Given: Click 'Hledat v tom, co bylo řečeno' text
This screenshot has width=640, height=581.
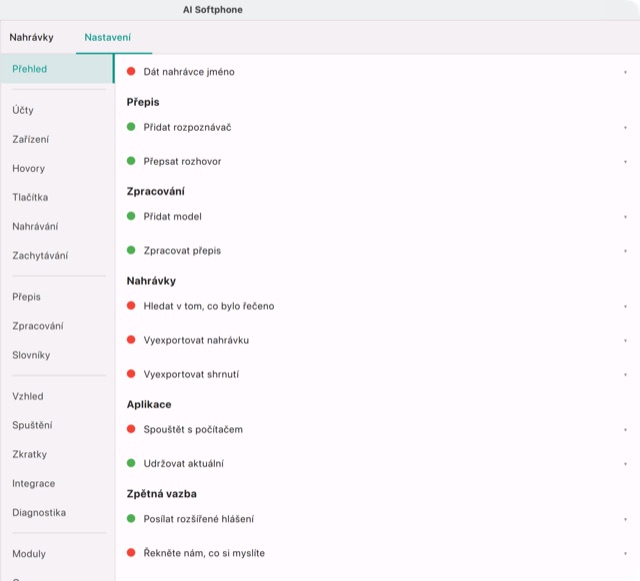Looking at the screenshot, I should (209, 306).
